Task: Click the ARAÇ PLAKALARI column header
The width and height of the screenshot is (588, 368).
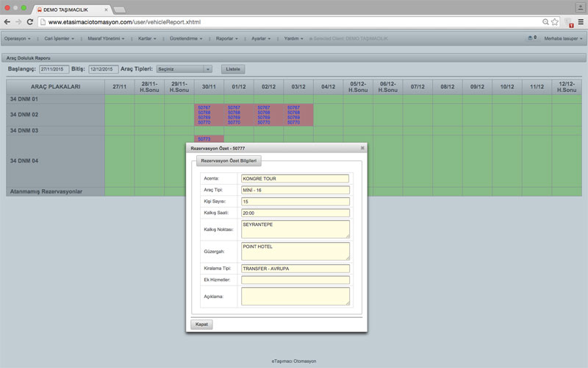Action: (x=56, y=87)
